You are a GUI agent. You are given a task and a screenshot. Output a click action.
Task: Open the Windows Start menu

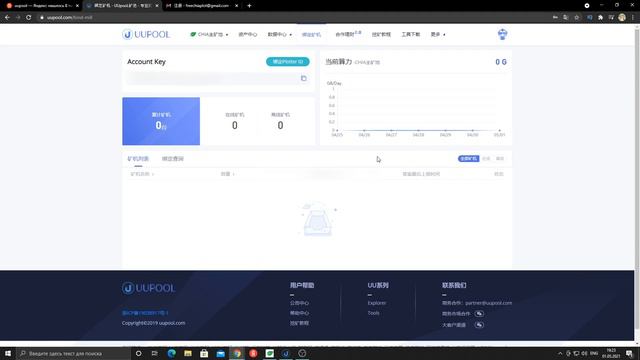(x=8, y=353)
